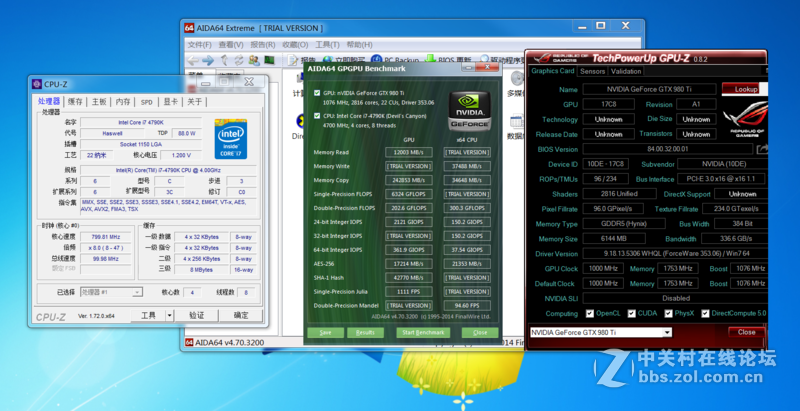The height and width of the screenshot is (411, 800).
Task: Toggle GPU GTX 980 Ti benchmark checkbox
Action: pos(317,93)
